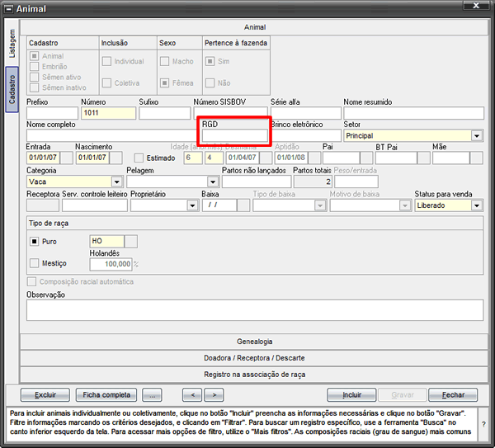Click the Partos não lançados field
The image size is (495, 448).
pos(257,182)
